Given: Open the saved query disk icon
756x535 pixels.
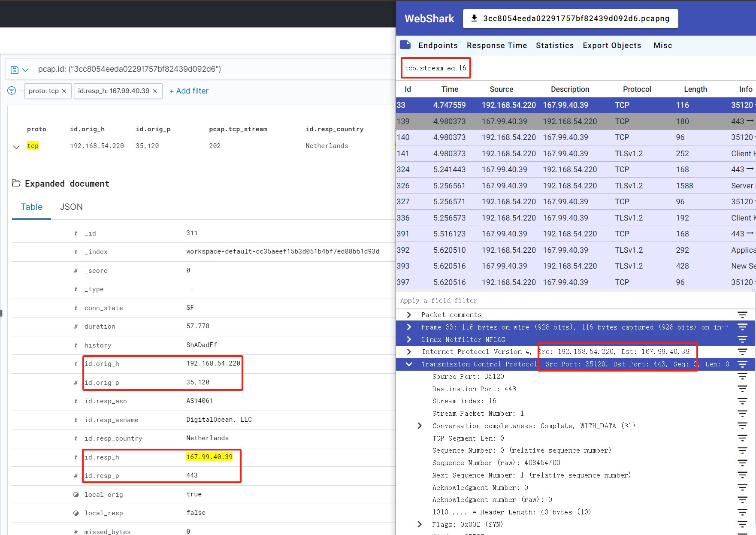Looking at the screenshot, I should point(15,70).
